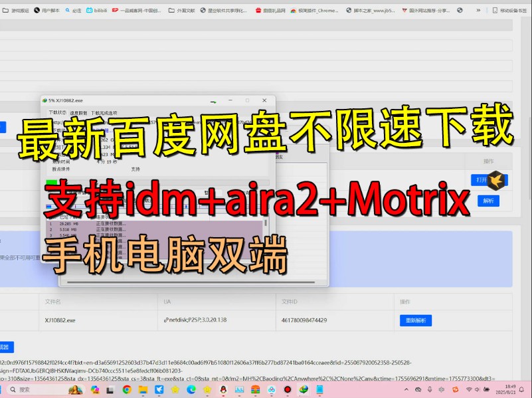Viewport: 532px width, 398px height.
Task: Open the 移动设备书签 folder
Action: click(510, 11)
